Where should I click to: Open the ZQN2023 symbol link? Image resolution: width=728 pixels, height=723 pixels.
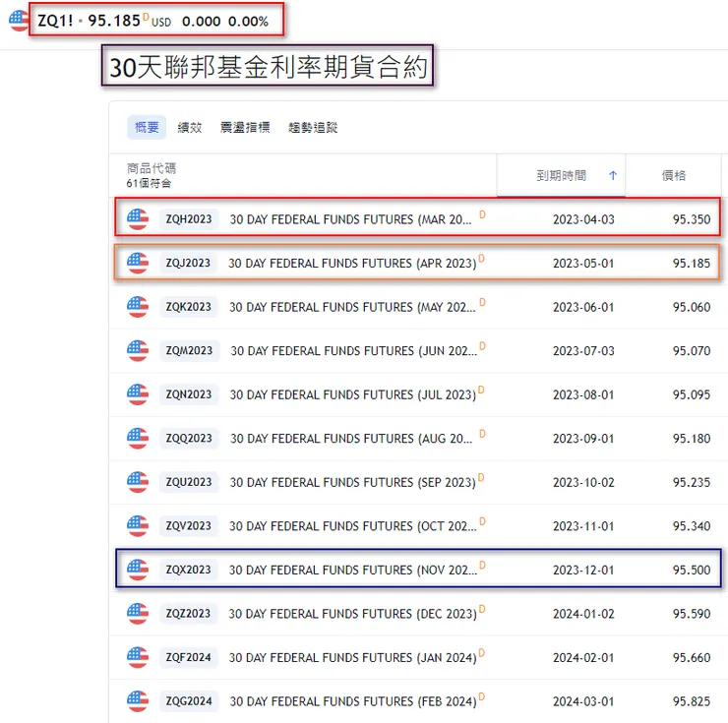coord(189,394)
